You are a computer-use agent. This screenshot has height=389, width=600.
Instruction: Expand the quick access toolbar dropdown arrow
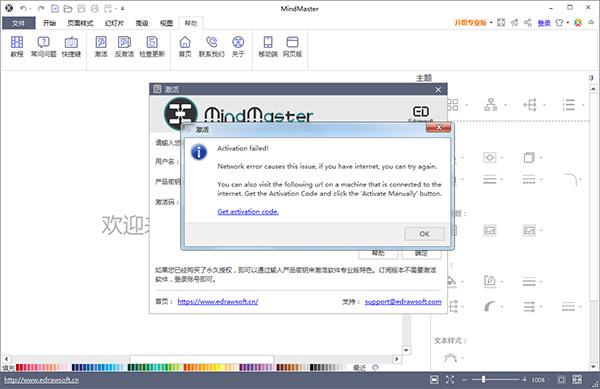coord(123,8)
